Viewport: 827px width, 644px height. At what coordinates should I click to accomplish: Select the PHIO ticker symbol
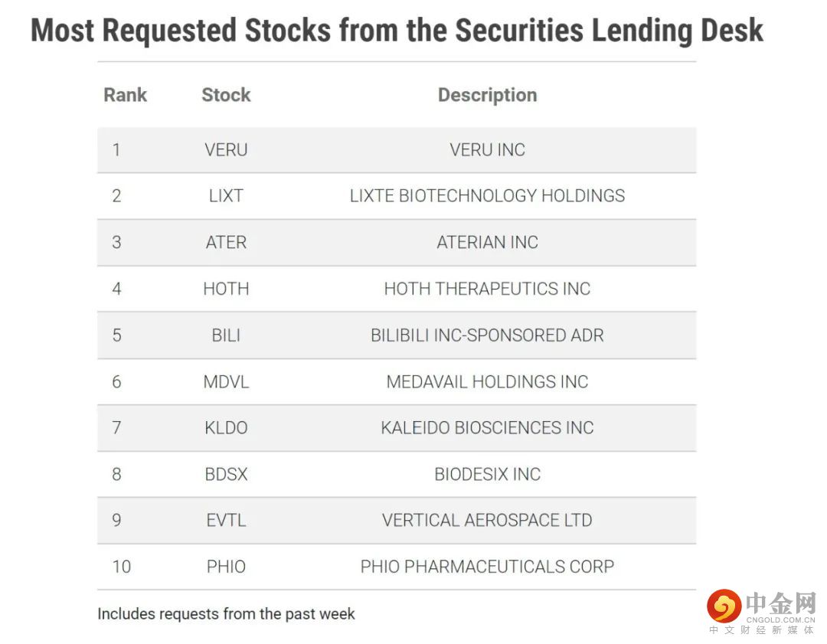(226, 567)
